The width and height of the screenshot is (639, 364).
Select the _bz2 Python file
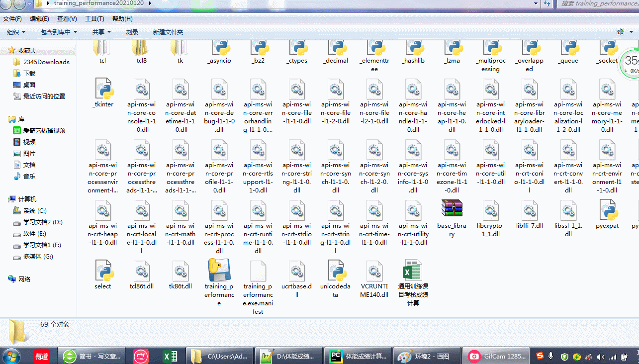[258, 51]
